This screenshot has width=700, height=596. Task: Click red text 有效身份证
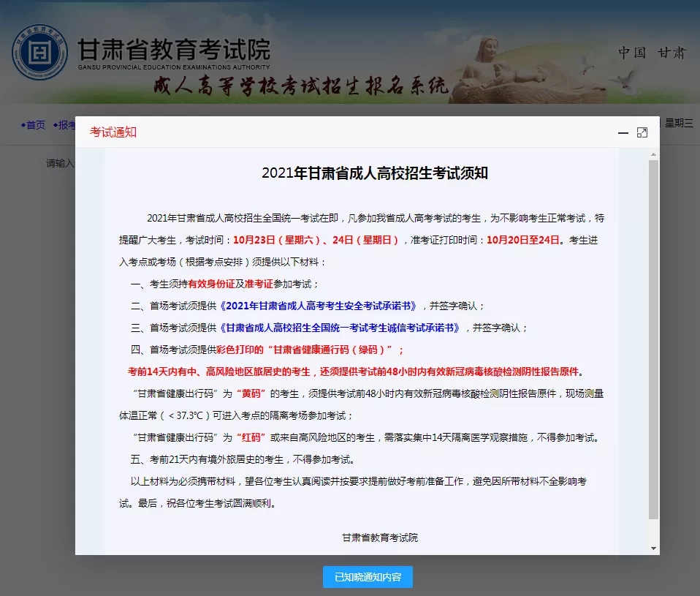[x=211, y=284]
